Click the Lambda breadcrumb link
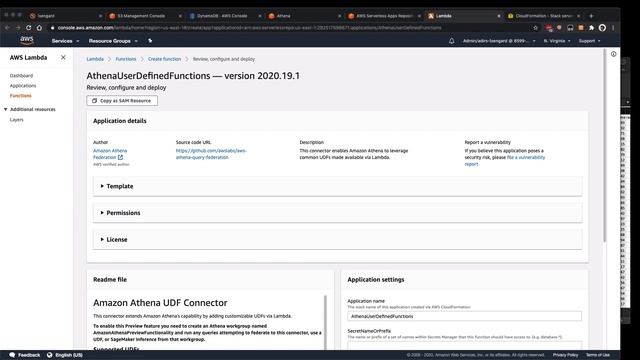This screenshot has width=640, height=360. tap(95, 59)
